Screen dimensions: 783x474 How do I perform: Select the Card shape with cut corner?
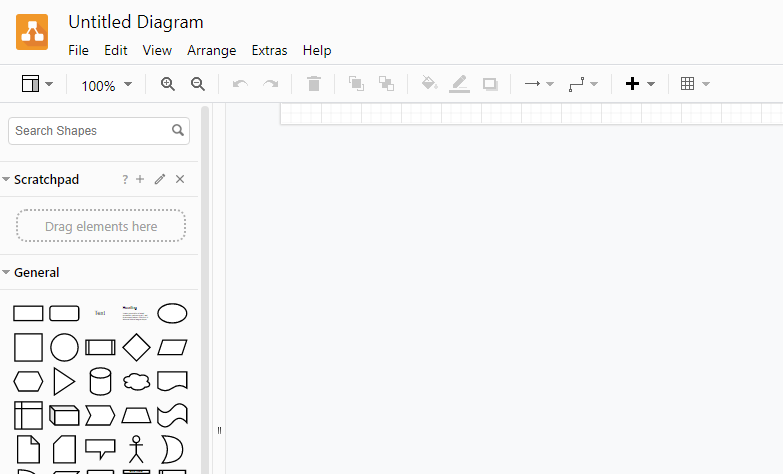tap(64, 450)
